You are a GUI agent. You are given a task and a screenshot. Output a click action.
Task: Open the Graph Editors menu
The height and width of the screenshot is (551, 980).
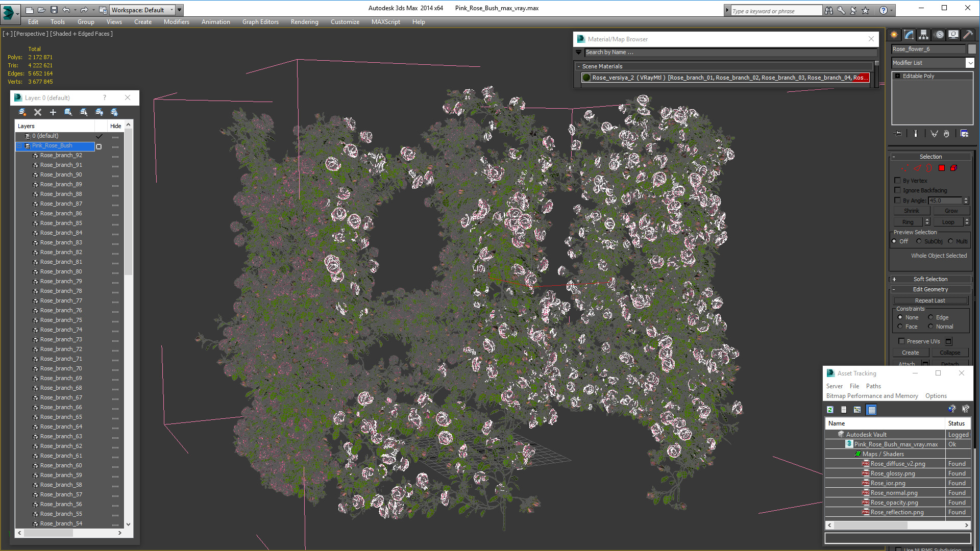(260, 22)
